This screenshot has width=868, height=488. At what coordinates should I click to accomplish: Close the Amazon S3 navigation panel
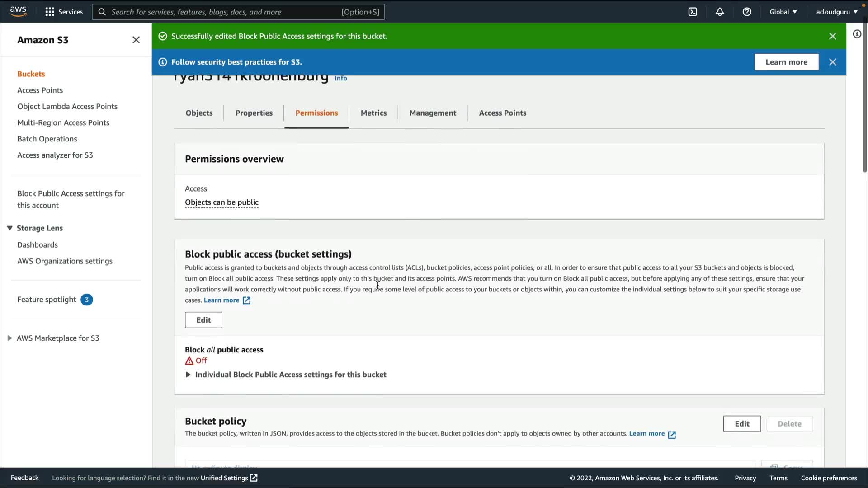[136, 40]
